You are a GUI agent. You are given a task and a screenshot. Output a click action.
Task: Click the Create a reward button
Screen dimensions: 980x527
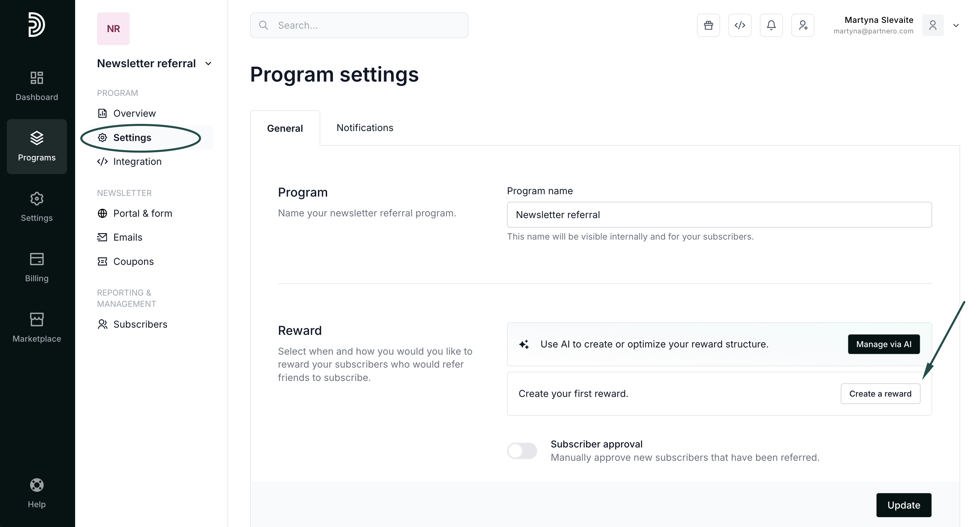click(x=880, y=394)
